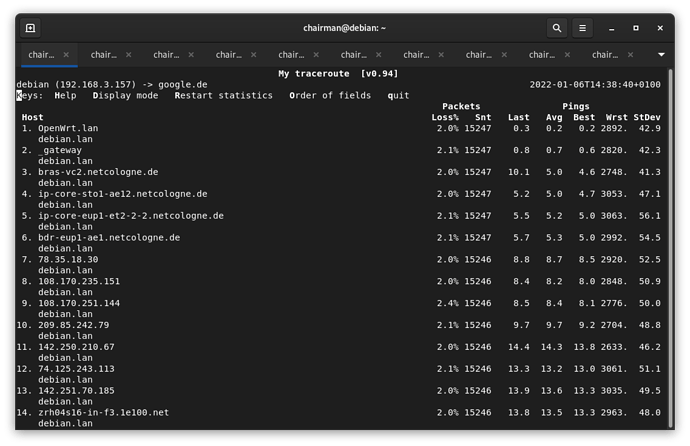The image size is (690, 446).
Task: Minimize the terminal window
Action: point(611,28)
